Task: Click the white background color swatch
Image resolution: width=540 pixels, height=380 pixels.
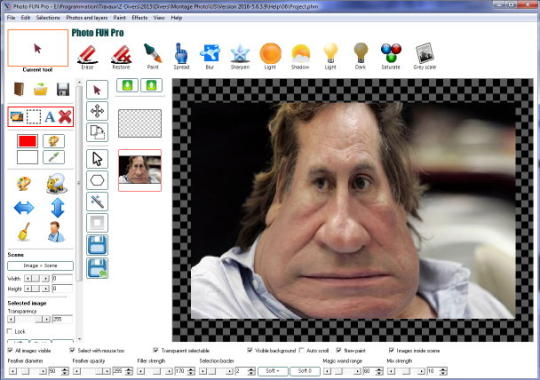Action: pos(28,157)
